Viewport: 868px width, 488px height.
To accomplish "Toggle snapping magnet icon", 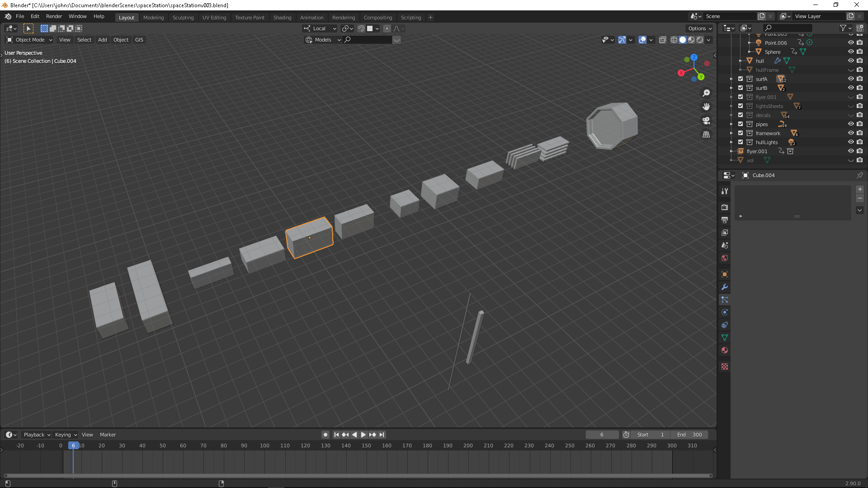I will 361,28.
